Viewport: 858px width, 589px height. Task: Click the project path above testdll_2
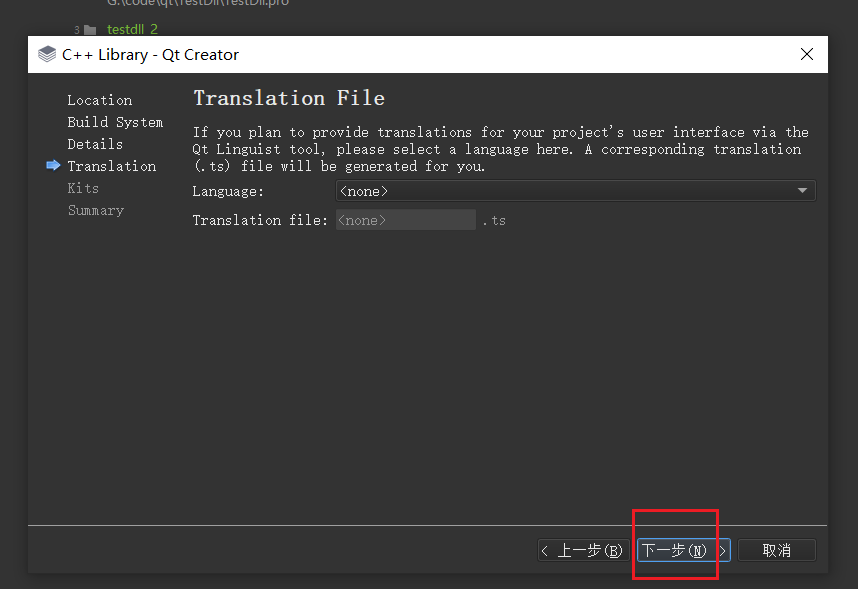pos(198,3)
